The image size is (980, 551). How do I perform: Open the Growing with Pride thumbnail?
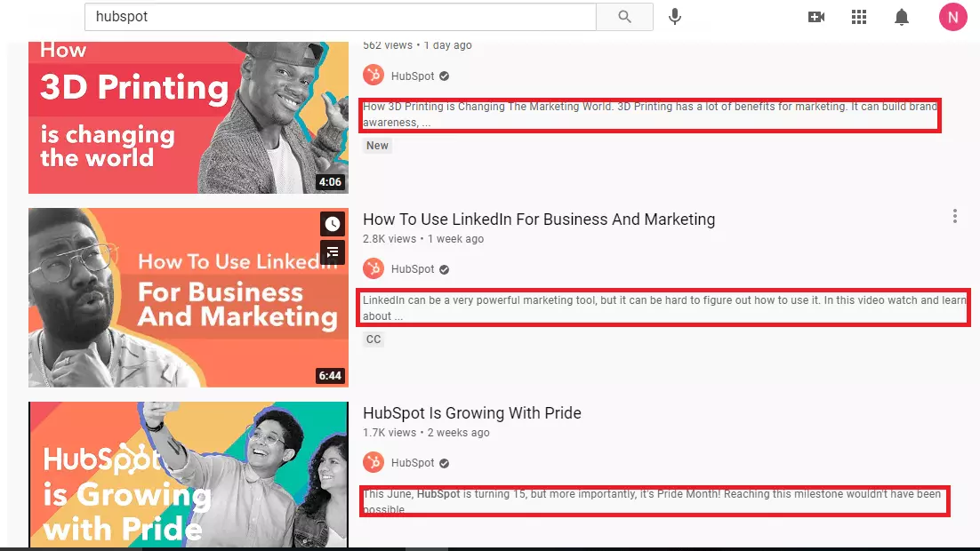188,475
